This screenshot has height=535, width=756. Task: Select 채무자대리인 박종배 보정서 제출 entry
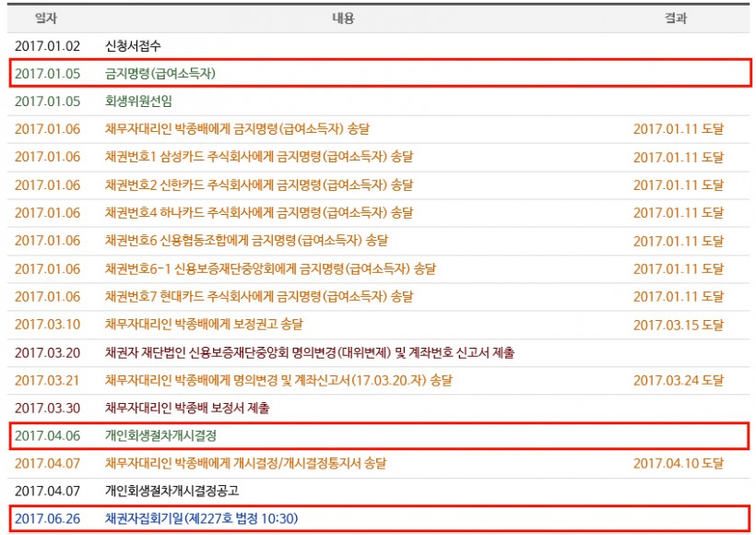(x=187, y=408)
